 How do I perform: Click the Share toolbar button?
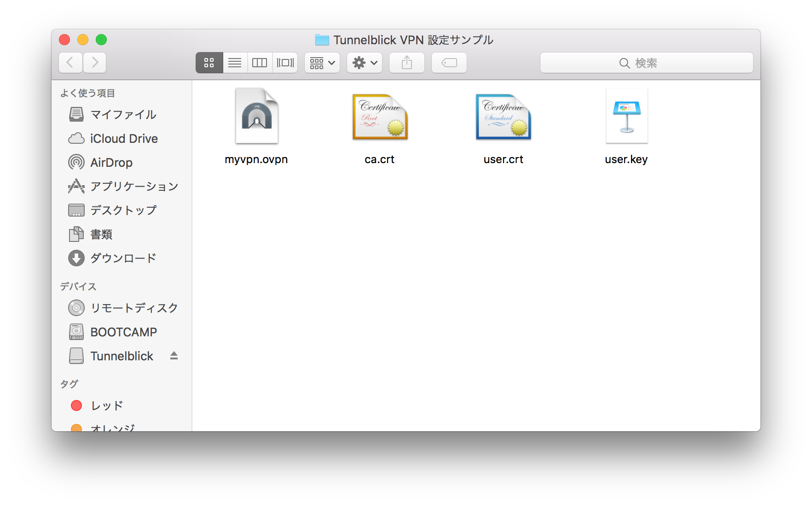407,63
